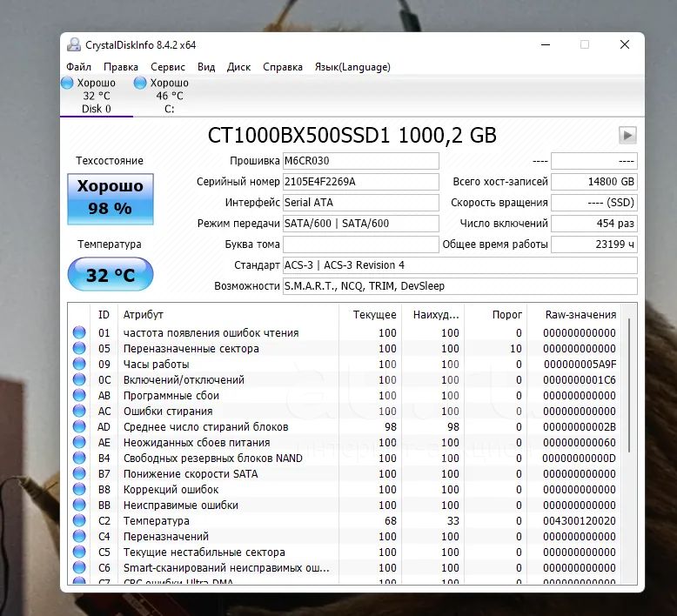677x616 pixels.
Task: Open the Вид menu
Action: (206, 67)
